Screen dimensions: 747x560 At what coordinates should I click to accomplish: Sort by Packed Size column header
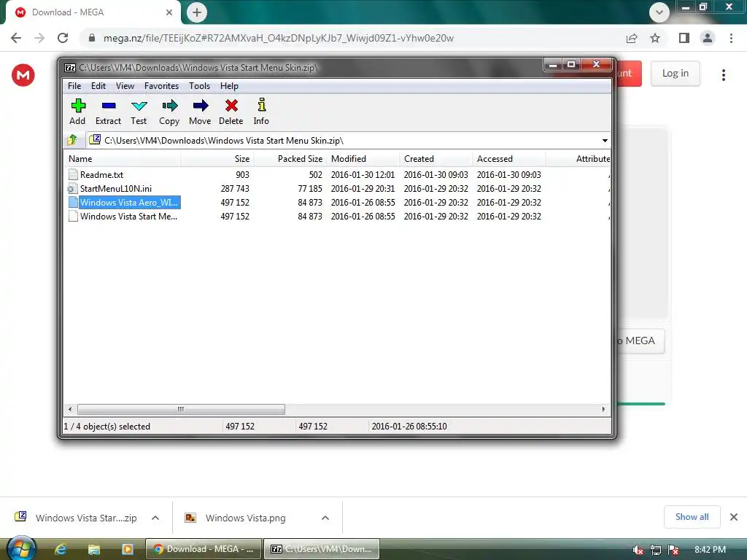pos(290,158)
